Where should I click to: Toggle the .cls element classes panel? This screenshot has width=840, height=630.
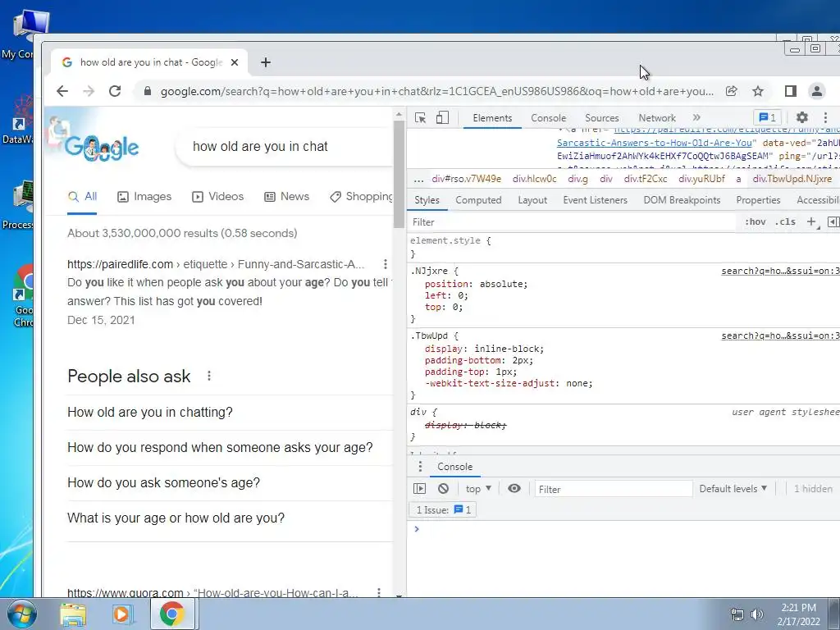[x=785, y=221]
